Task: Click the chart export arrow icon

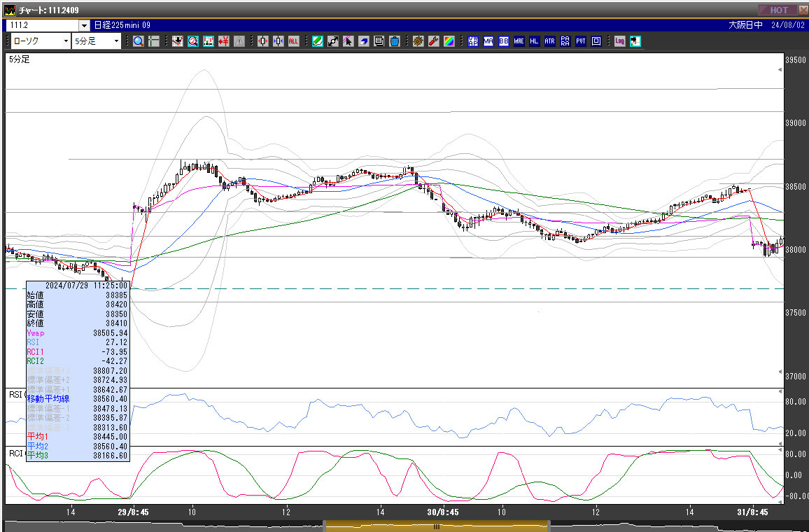Action: coord(635,41)
